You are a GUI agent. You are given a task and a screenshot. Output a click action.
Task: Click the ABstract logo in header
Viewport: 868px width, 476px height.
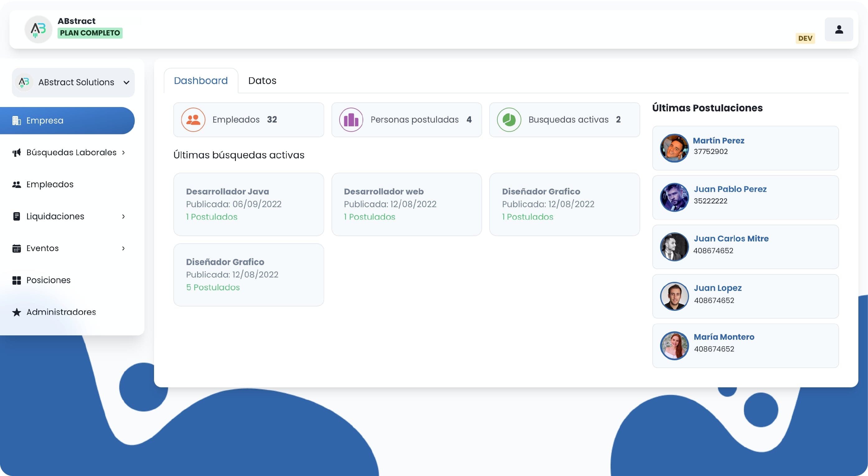pos(38,30)
